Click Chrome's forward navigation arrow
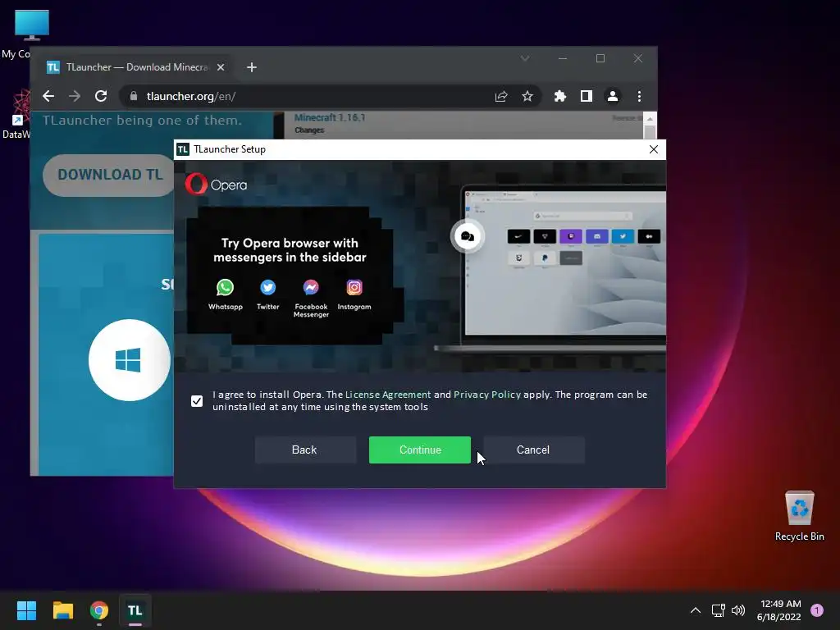 point(75,96)
